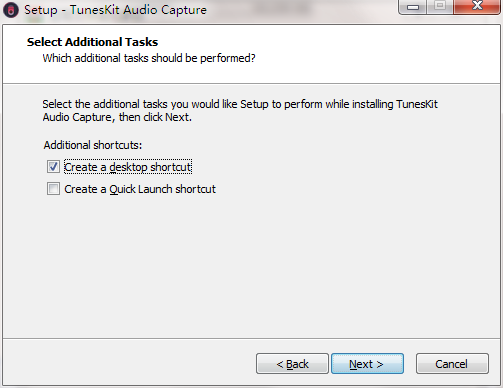
Task: Click the "Create a Quick Launch shortcut" label
Action: click(x=140, y=189)
